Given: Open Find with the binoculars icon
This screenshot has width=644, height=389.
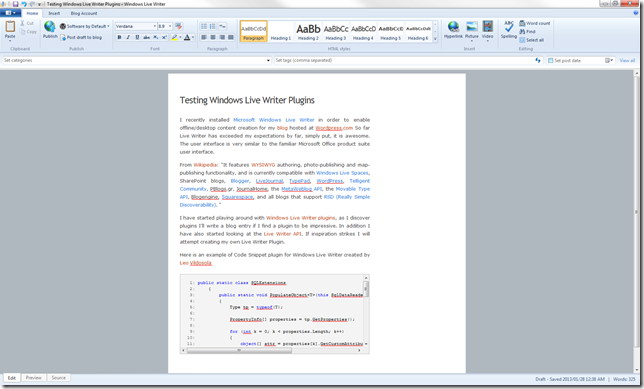Looking at the screenshot, I should pyautogui.click(x=527, y=32).
